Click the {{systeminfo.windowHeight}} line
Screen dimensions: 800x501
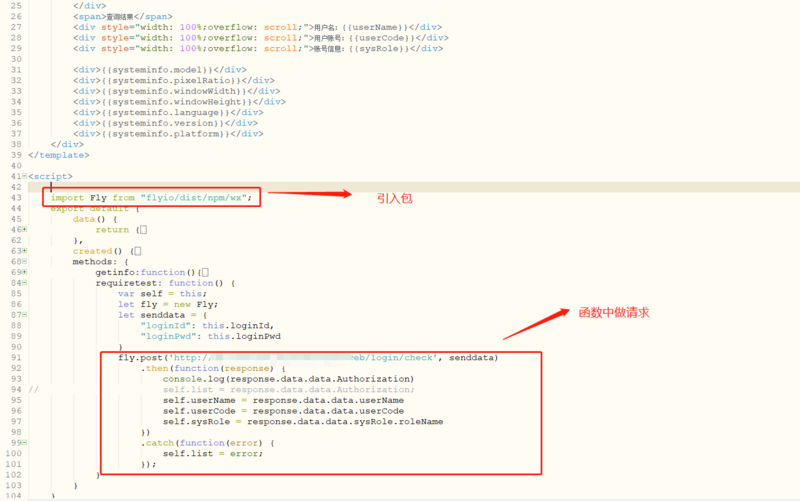click(179, 102)
